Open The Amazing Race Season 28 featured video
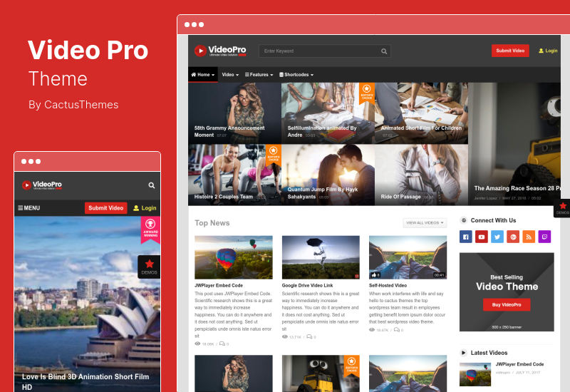 (x=514, y=144)
